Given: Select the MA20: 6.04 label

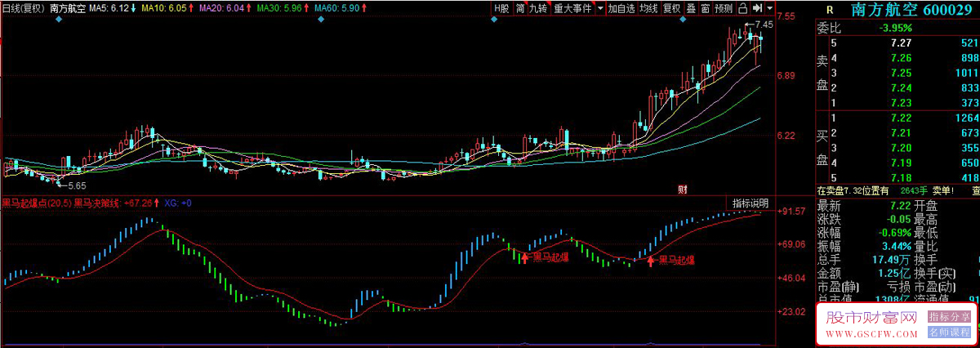Looking at the screenshot, I should [221, 8].
